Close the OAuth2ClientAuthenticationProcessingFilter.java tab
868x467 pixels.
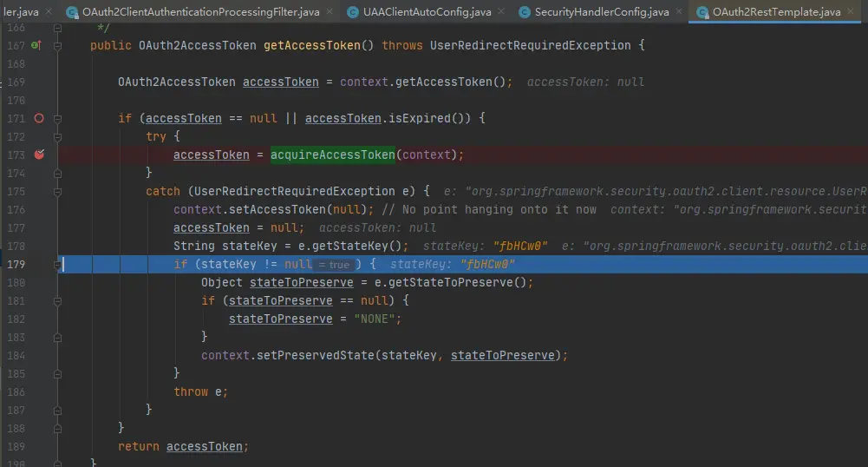330,11
